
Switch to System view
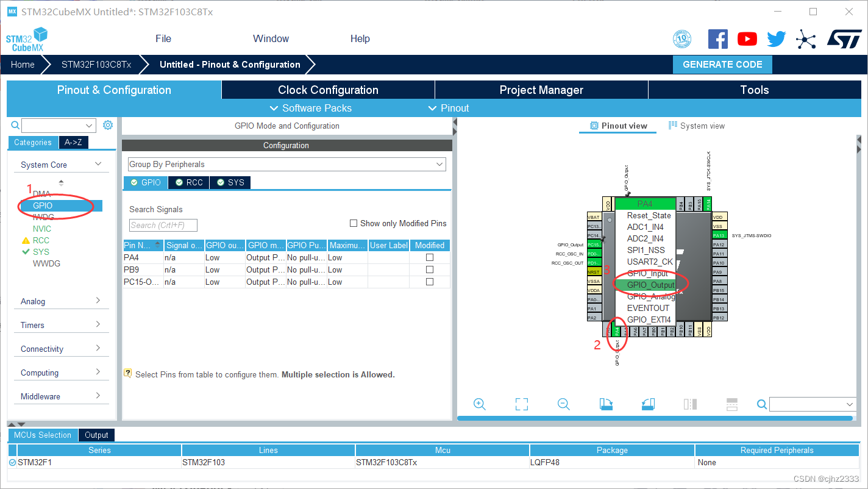tap(696, 126)
